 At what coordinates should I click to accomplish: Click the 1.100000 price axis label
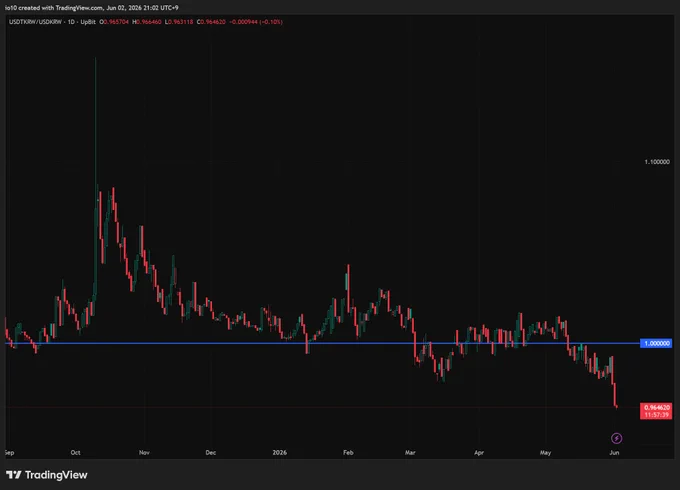(x=657, y=162)
